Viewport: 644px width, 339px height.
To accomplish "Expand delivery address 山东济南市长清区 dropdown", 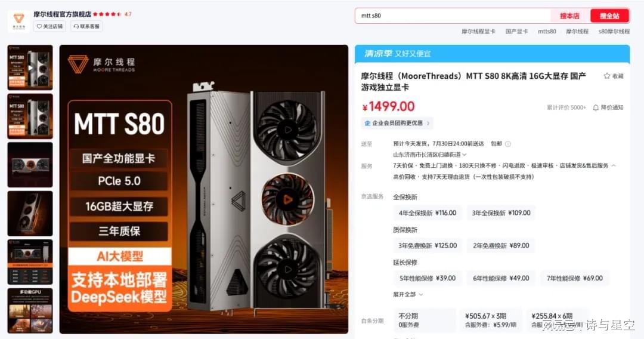I will (x=429, y=155).
